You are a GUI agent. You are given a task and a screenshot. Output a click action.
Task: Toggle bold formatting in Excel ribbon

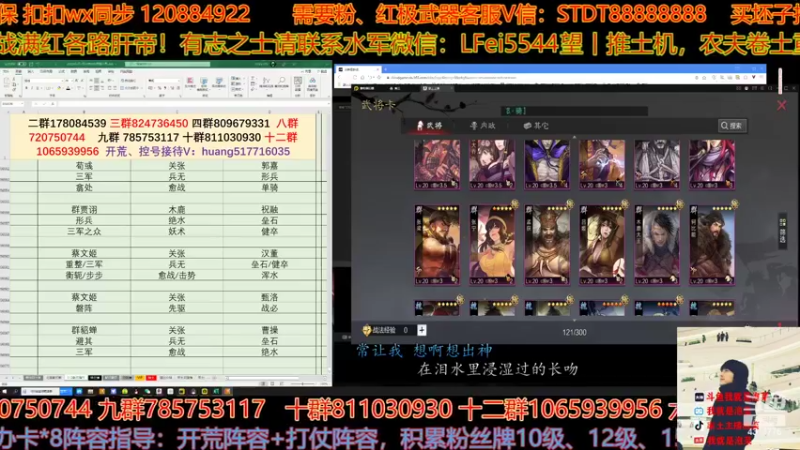[x=27, y=88]
